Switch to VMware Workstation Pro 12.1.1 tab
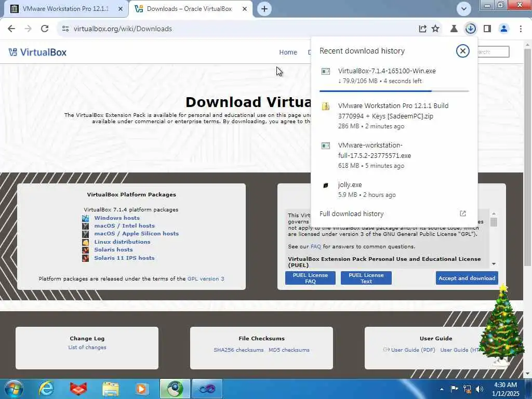This screenshot has height=399, width=532. (65, 9)
